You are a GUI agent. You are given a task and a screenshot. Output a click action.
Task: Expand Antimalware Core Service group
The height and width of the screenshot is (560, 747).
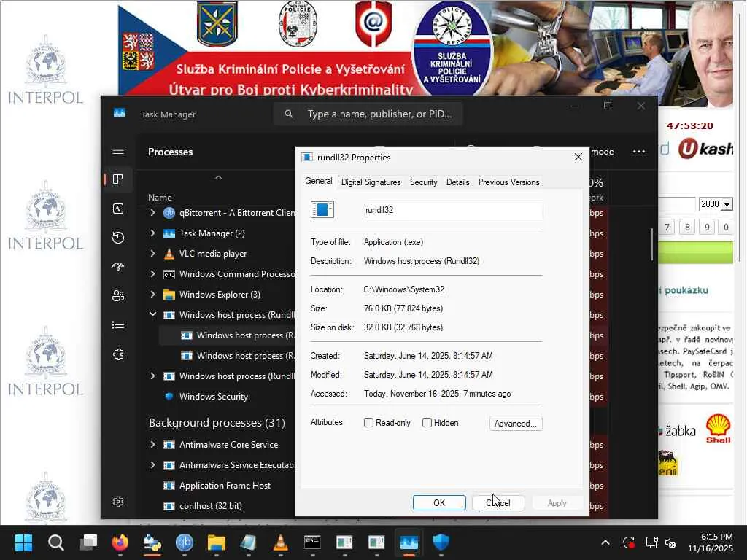152,444
